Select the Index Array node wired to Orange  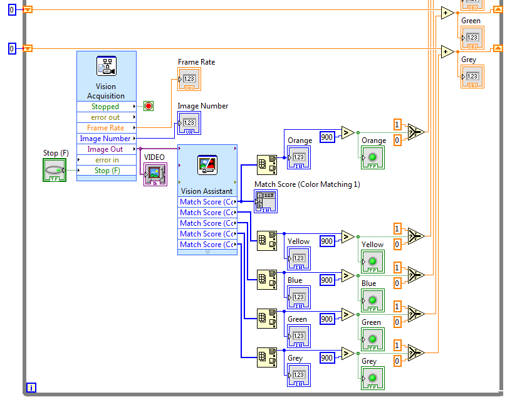click(x=267, y=165)
